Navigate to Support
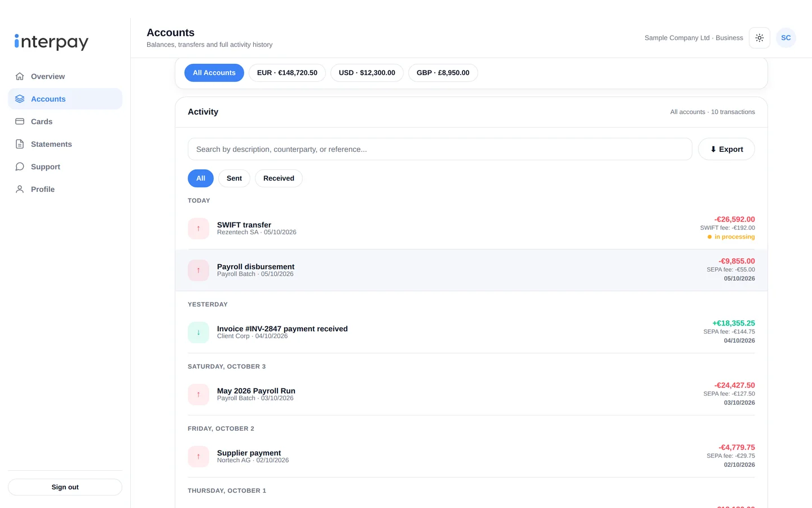 65,167
